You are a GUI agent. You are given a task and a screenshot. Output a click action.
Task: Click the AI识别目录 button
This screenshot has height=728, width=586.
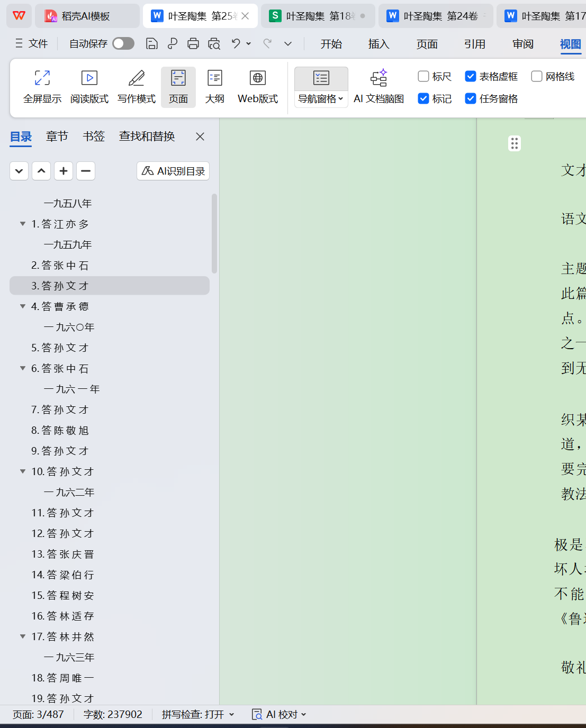[x=173, y=171]
